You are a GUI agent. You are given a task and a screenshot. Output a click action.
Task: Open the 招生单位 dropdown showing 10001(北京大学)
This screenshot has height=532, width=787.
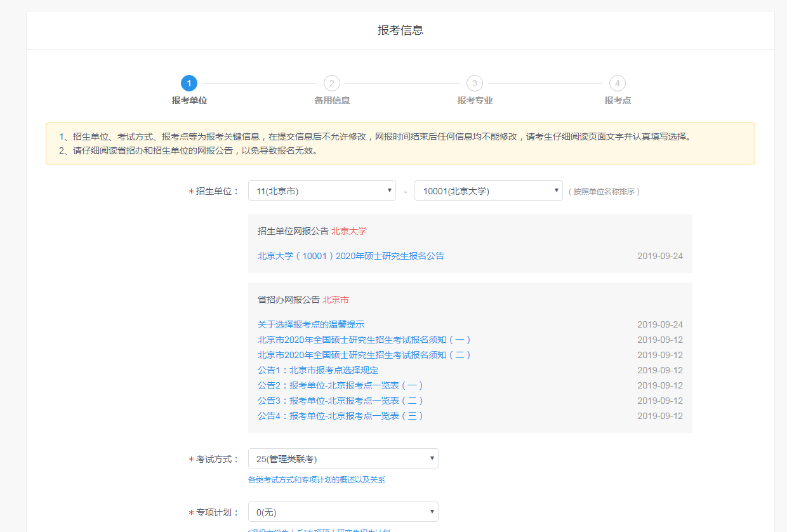(x=488, y=190)
